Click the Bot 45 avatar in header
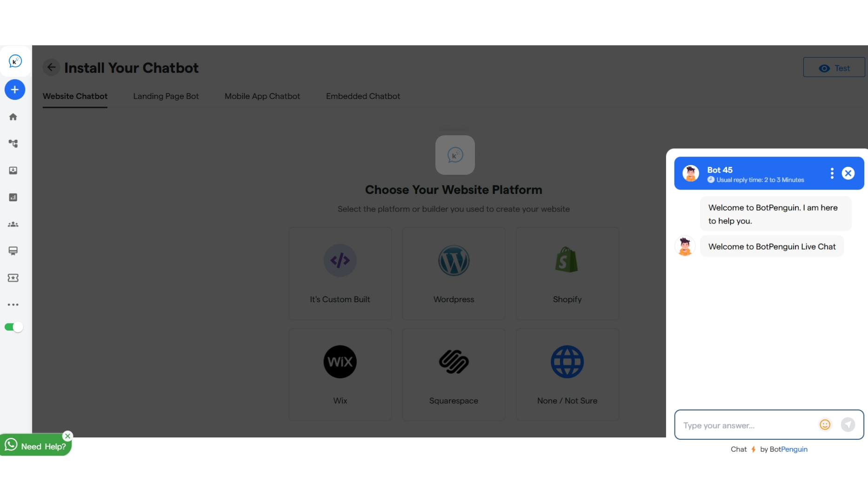 pyautogui.click(x=691, y=173)
